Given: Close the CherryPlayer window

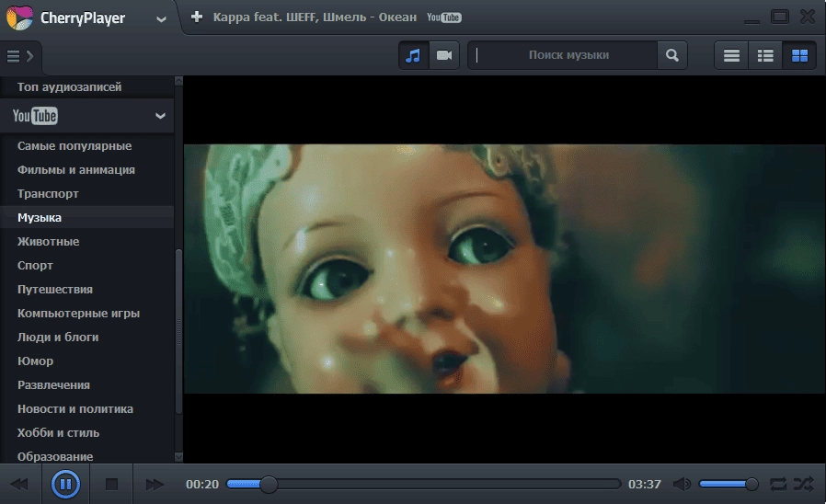Looking at the screenshot, I should click(807, 17).
